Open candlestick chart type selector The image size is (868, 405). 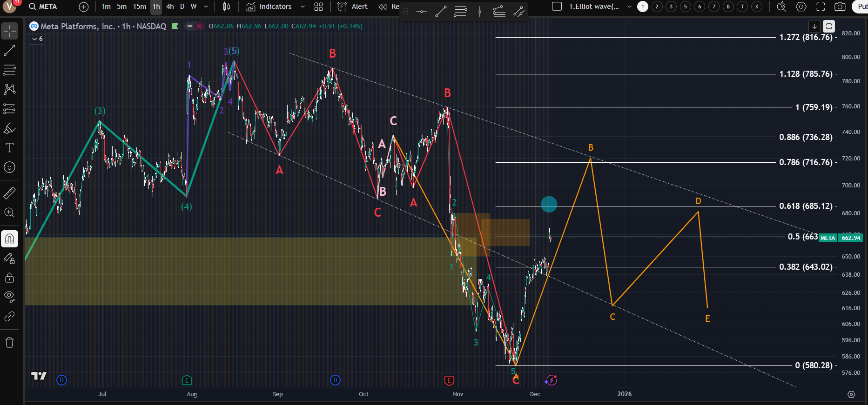227,7
